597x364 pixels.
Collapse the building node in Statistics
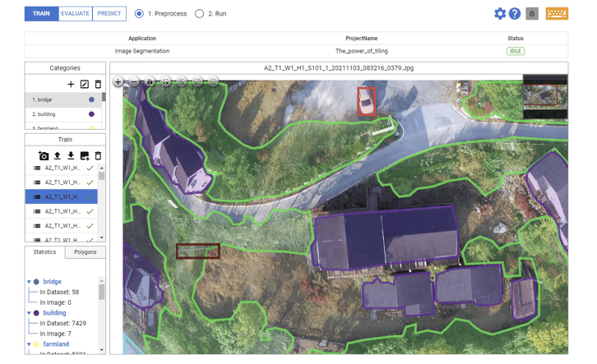click(x=29, y=313)
